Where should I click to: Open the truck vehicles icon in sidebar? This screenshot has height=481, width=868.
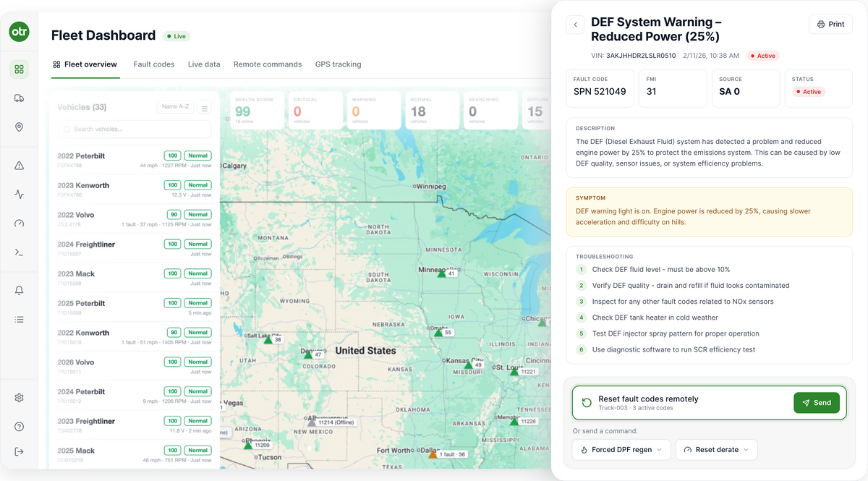(20, 98)
